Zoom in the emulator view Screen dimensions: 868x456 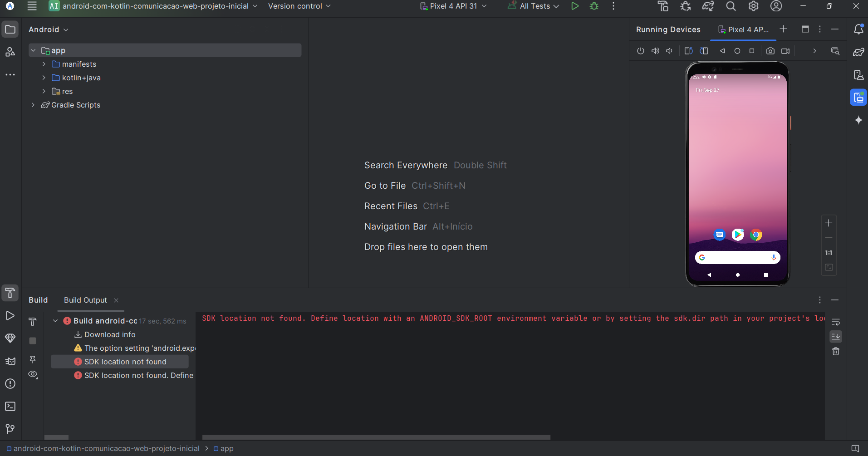[829, 223]
